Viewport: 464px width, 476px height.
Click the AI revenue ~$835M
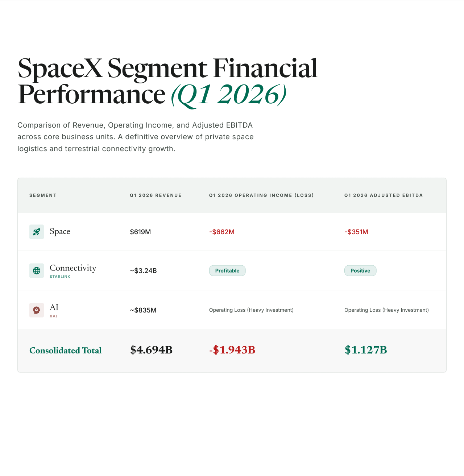[x=143, y=310]
